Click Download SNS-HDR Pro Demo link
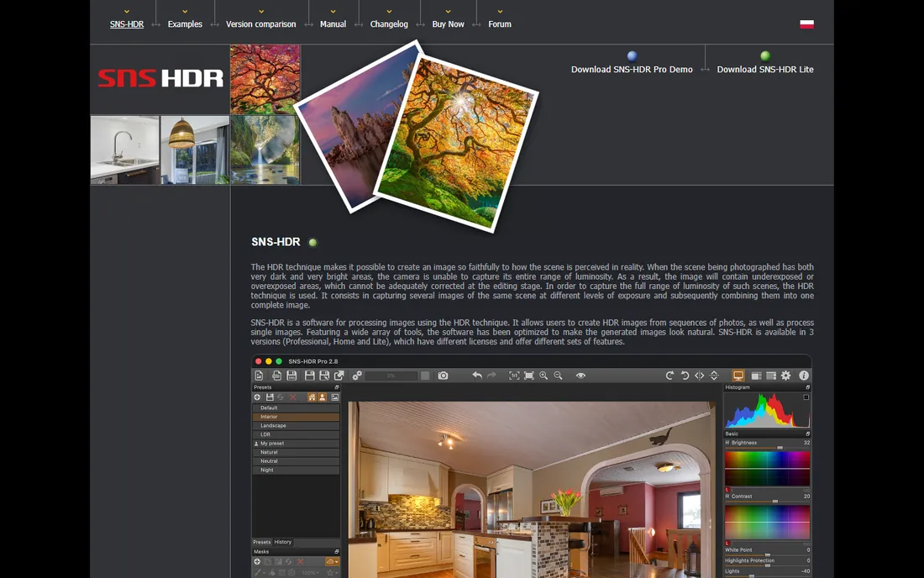Viewport: 924px width, 578px height. click(632, 69)
